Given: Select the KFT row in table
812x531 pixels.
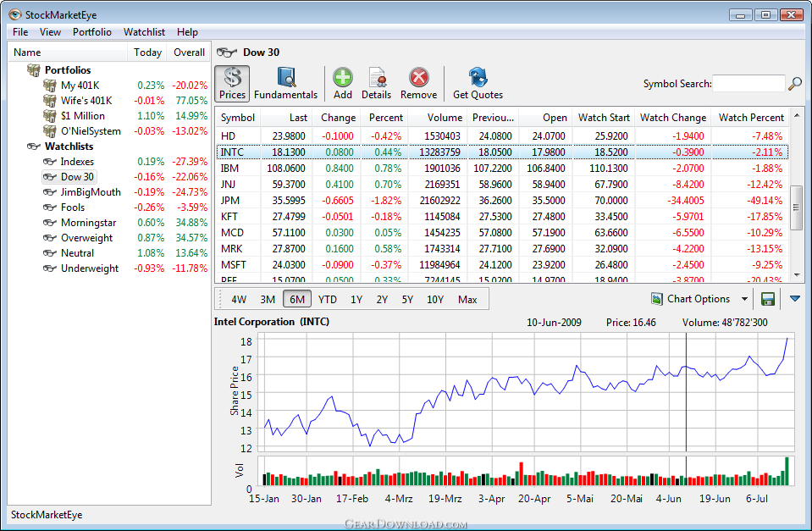Looking at the screenshot, I should click(502, 217).
